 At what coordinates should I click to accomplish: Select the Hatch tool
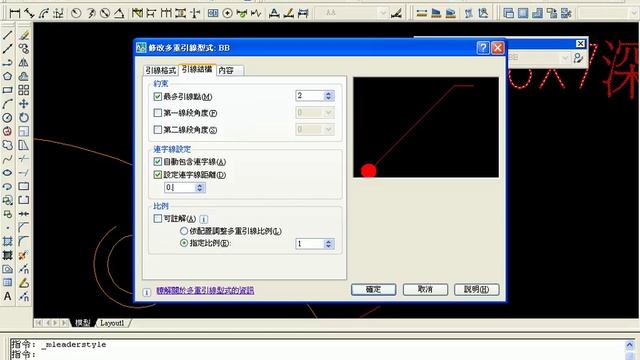click(7, 242)
